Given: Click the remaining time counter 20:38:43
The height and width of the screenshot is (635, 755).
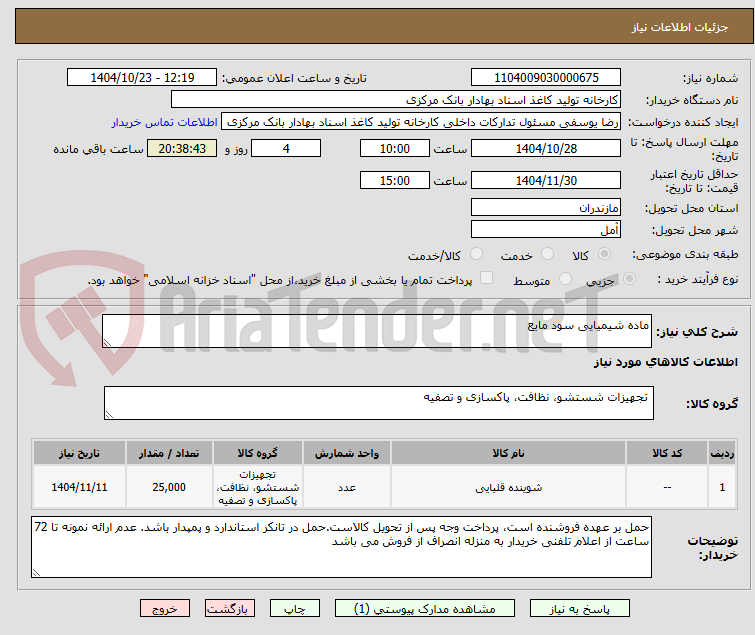Looking at the screenshot, I should [182, 148].
